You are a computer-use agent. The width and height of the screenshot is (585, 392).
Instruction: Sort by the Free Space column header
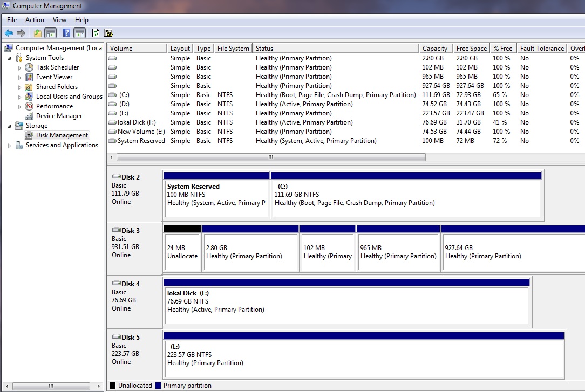(471, 49)
